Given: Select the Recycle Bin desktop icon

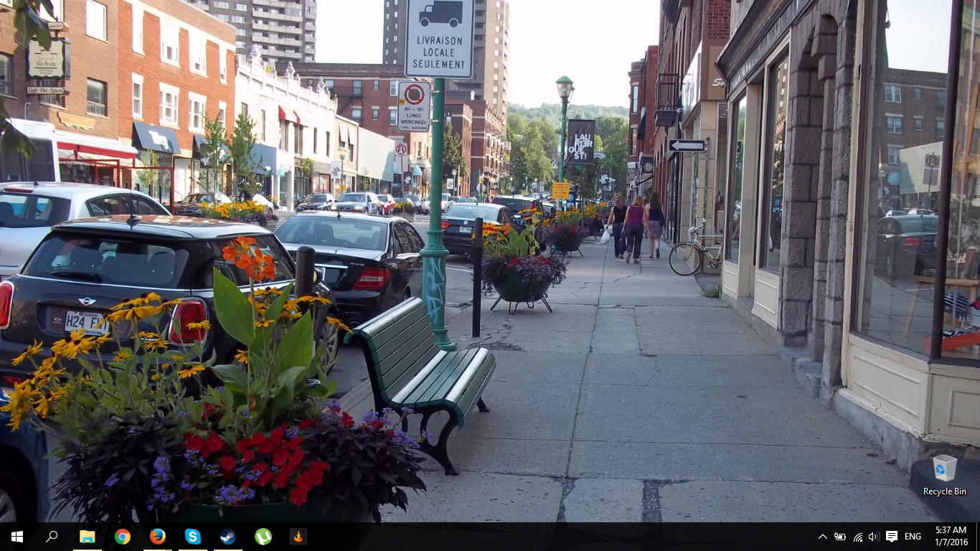Looking at the screenshot, I should pos(944,468).
